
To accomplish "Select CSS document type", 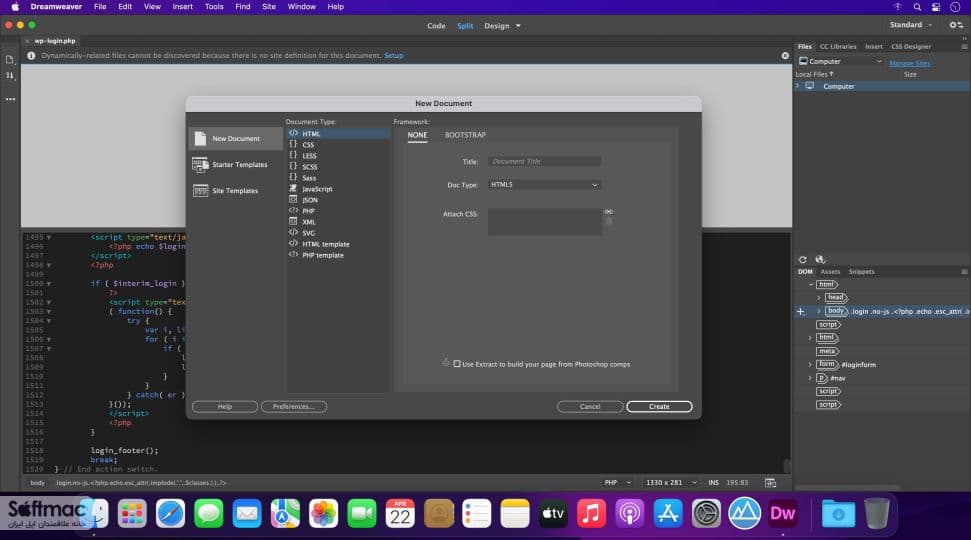I will (337, 144).
